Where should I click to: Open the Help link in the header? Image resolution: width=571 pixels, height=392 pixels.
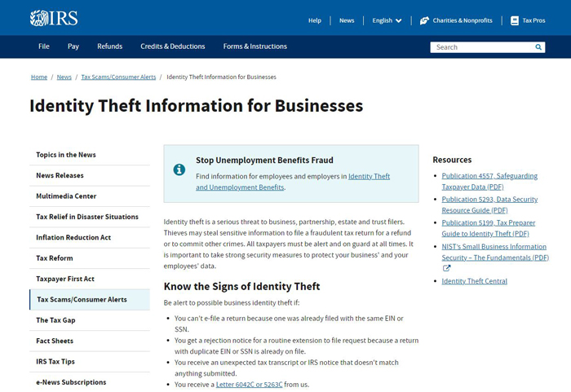pyautogui.click(x=315, y=20)
